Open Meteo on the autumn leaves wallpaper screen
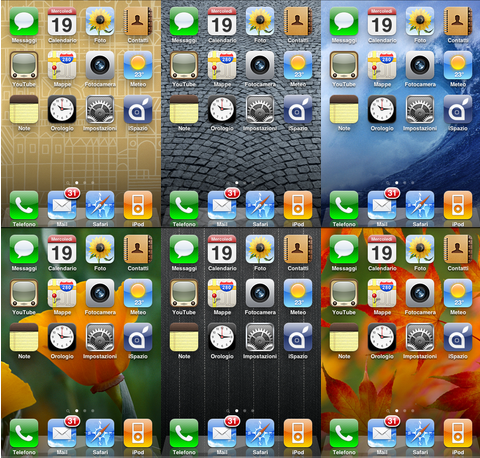Screen dimensions: 480x458 (458, 293)
